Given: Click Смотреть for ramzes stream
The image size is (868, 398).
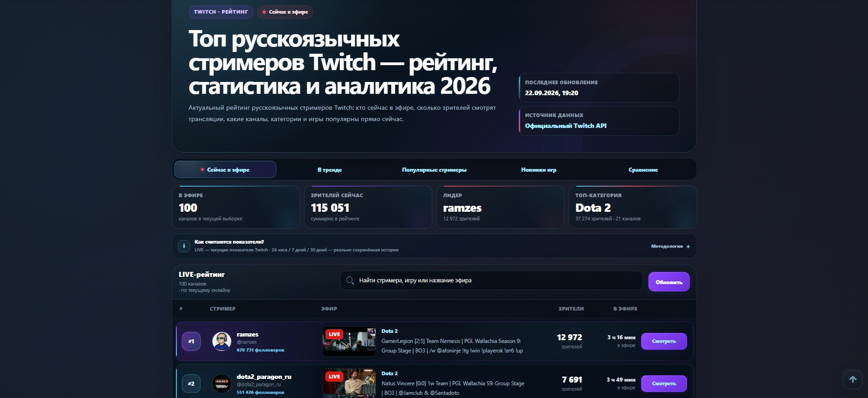Looking at the screenshot, I should 664,342.
